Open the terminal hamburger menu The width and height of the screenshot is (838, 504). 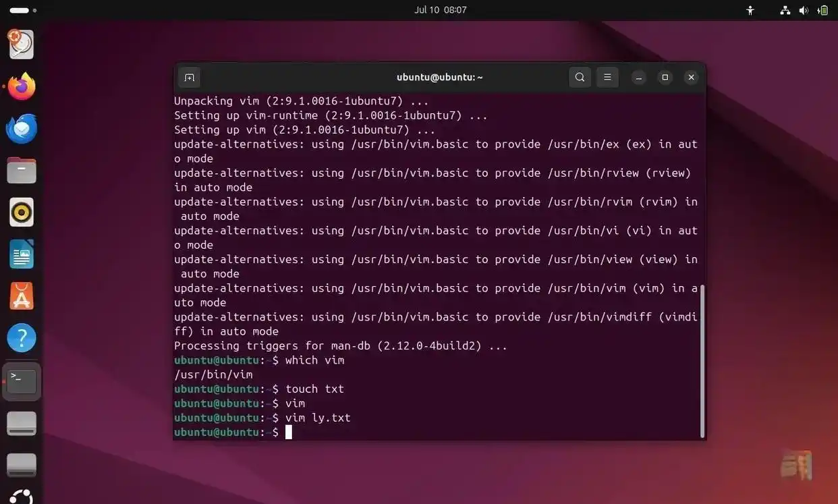pyautogui.click(x=607, y=78)
